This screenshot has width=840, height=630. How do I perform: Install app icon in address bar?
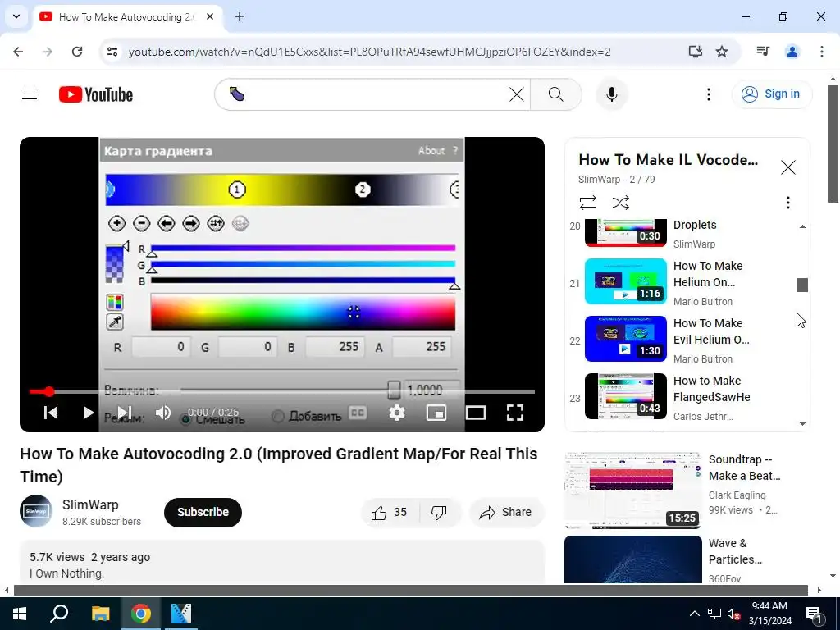(x=695, y=52)
